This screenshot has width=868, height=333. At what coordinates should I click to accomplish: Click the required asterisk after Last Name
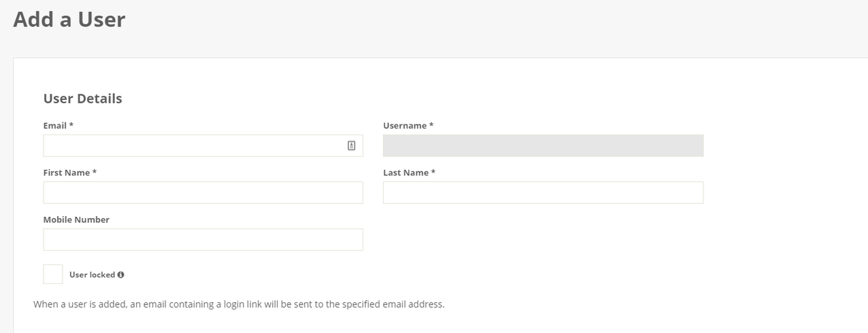tap(433, 173)
